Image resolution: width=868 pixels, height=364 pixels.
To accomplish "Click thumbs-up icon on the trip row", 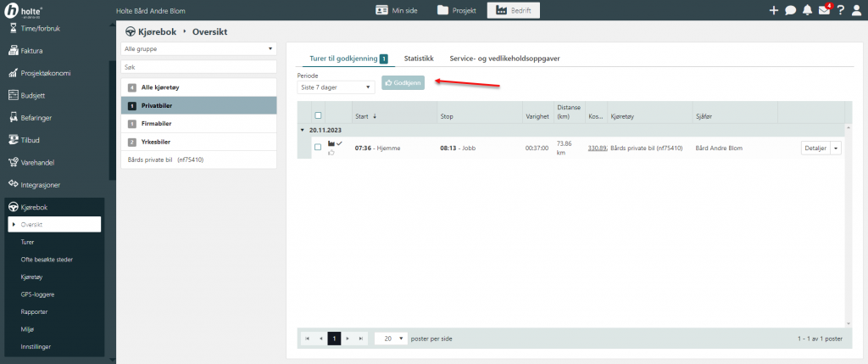I will tap(331, 153).
